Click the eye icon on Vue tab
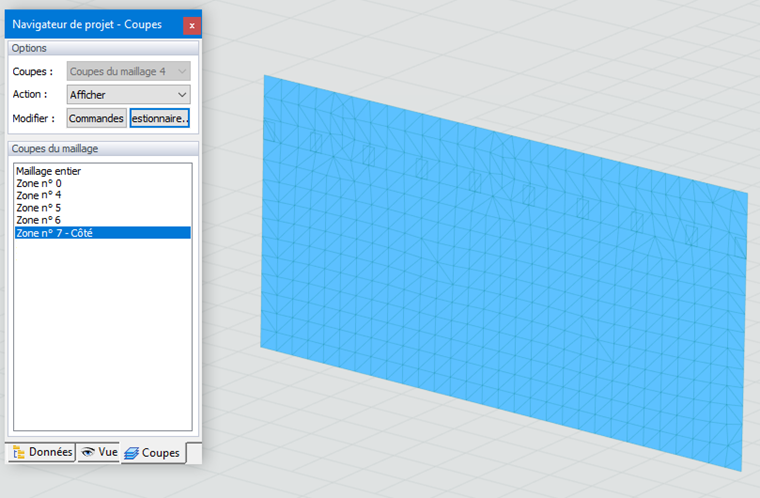This screenshot has width=760, height=498. click(x=88, y=452)
